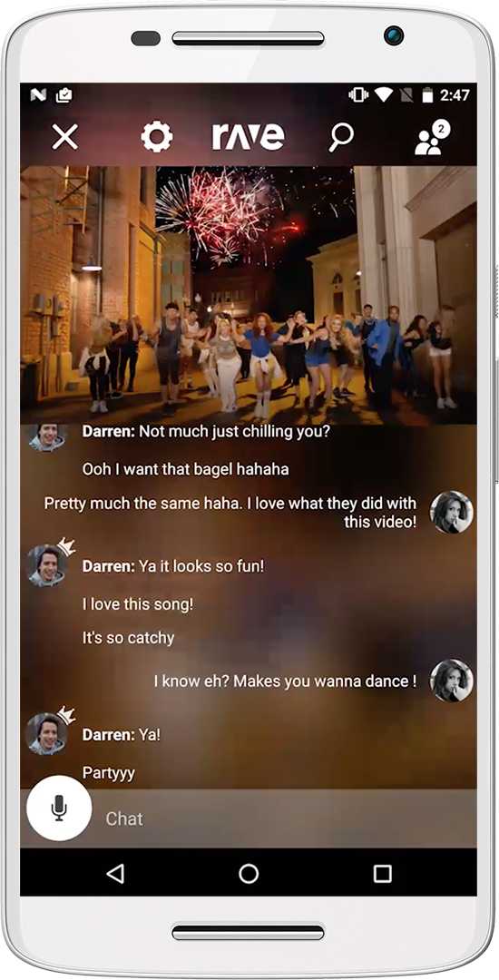Tap the "Ooh I want that bagel" message
Viewport: 499px width, 980px height.
pos(185,469)
